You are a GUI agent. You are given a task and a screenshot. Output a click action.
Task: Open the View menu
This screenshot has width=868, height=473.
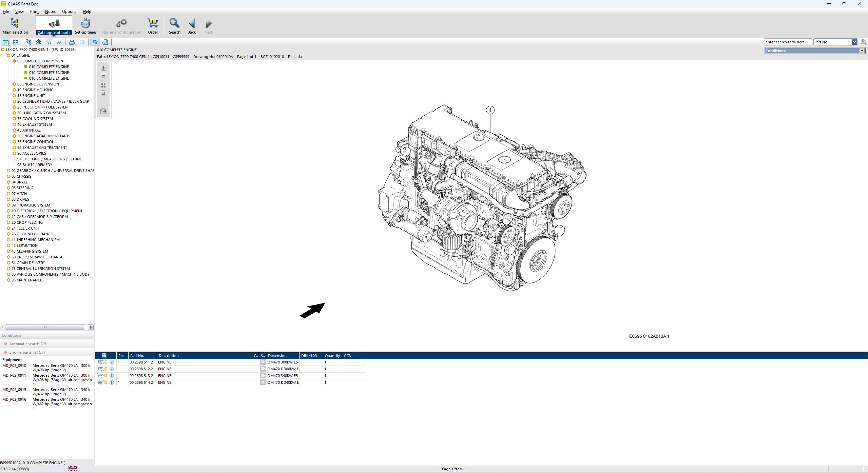coord(19,12)
